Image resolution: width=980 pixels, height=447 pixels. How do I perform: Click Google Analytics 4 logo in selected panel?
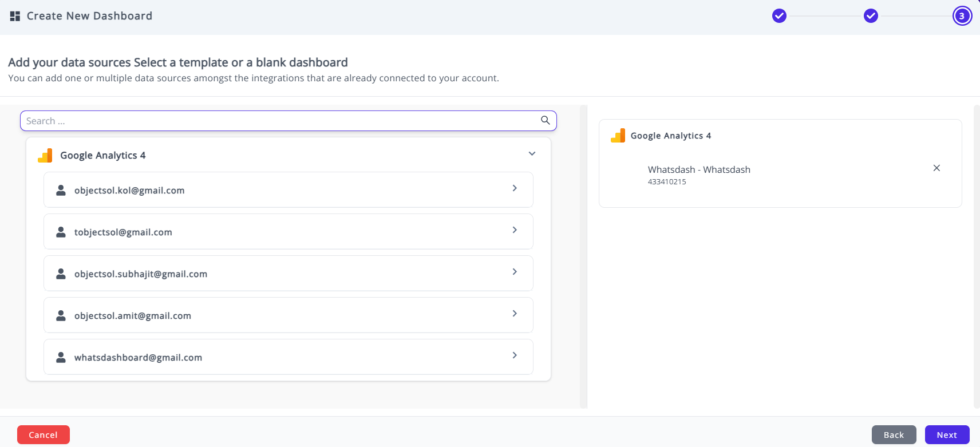tap(618, 136)
